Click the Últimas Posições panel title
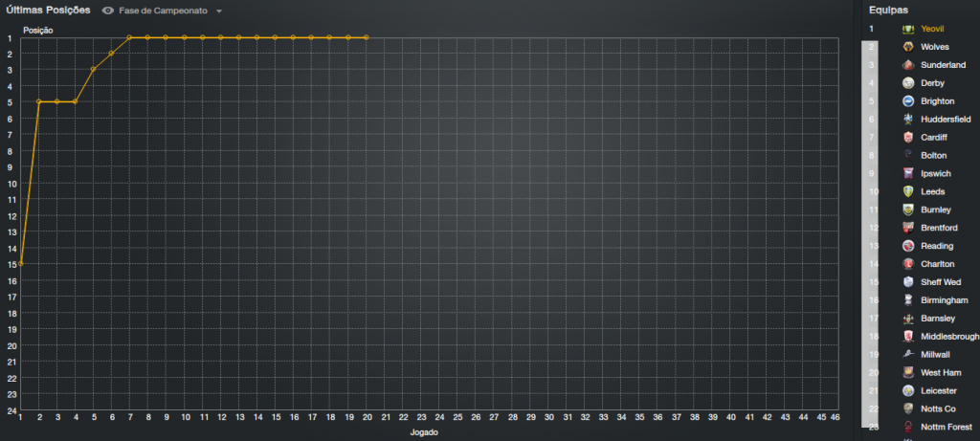The image size is (980, 441). [x=48, y=11]
